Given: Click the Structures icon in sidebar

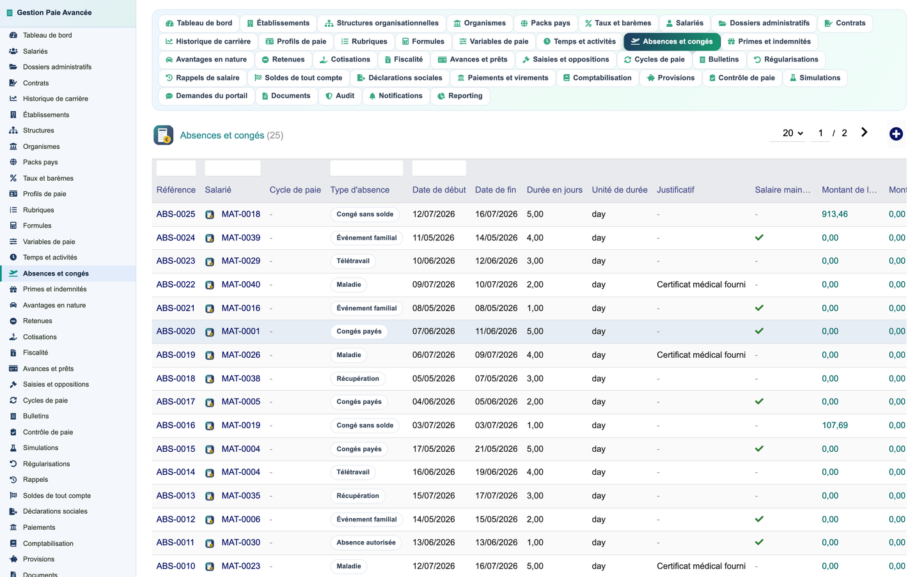Looking at the screenshot, I should (13, 130).
